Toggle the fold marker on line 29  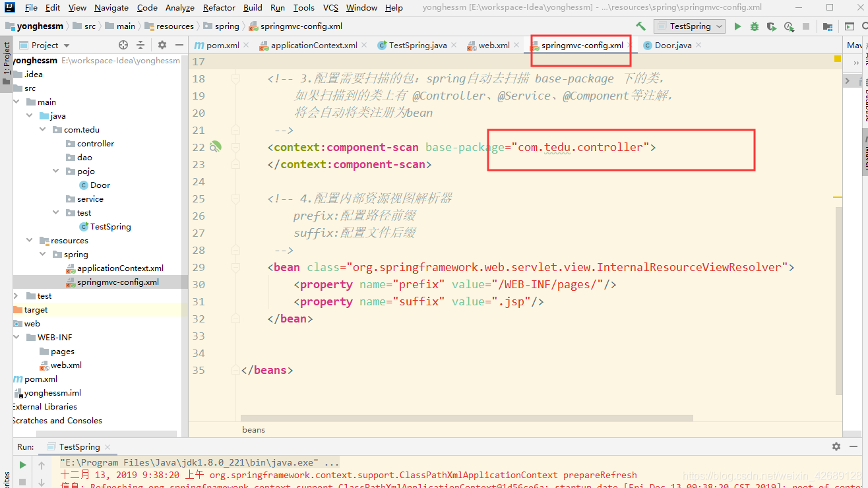[235, 267]
